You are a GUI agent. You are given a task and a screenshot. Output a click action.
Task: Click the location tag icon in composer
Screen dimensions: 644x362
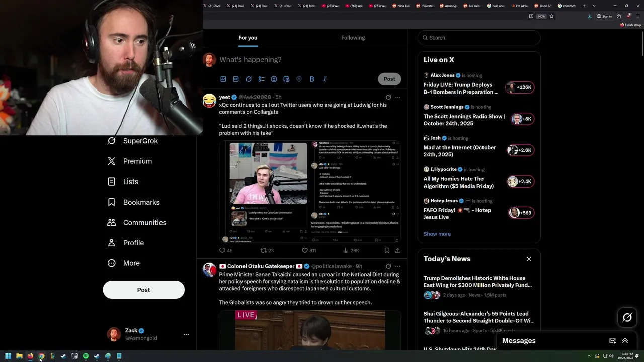[299, 79]
